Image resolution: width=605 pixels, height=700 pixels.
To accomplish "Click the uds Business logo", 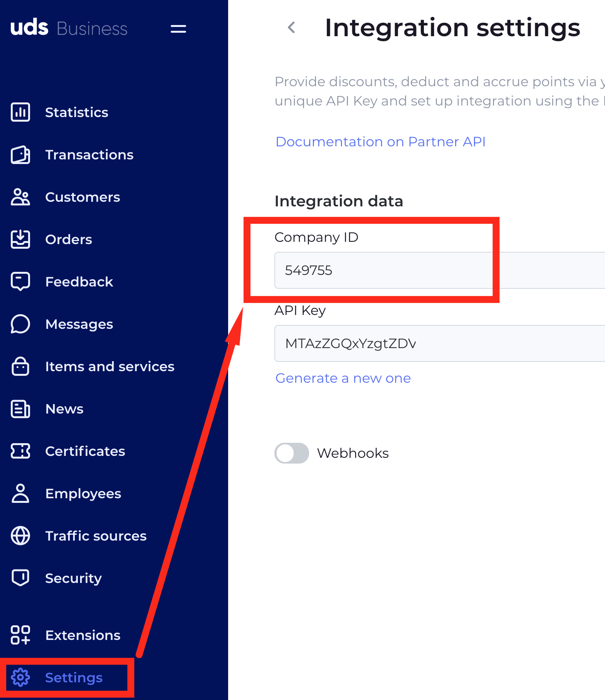I will coord(69,28).
